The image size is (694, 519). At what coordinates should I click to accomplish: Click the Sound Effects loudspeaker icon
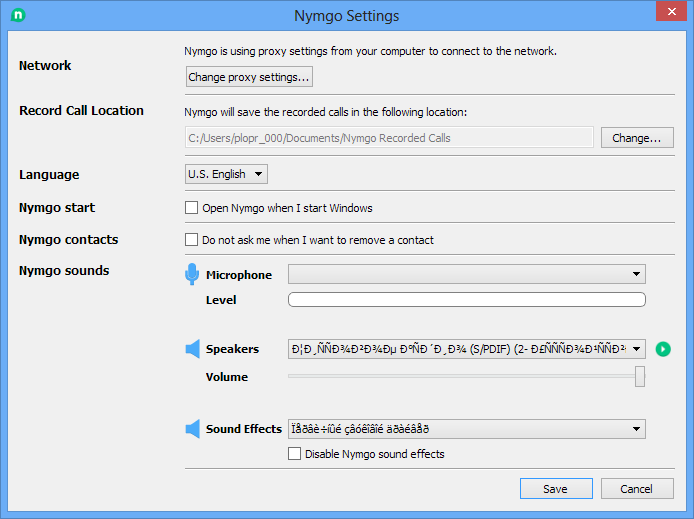pyautogui.click(x=193, y=429)
